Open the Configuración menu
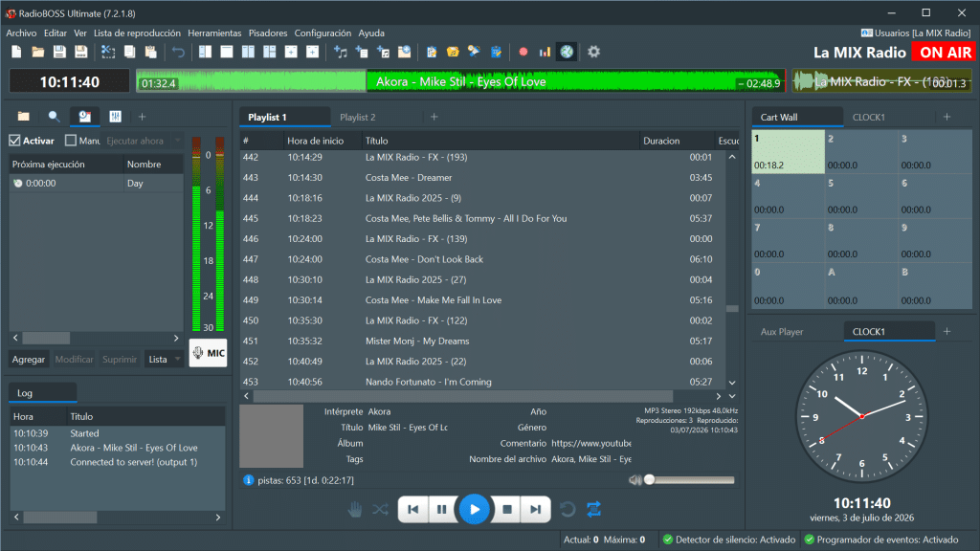Screen dimensions: 980x551 click(x=323, y=33)
